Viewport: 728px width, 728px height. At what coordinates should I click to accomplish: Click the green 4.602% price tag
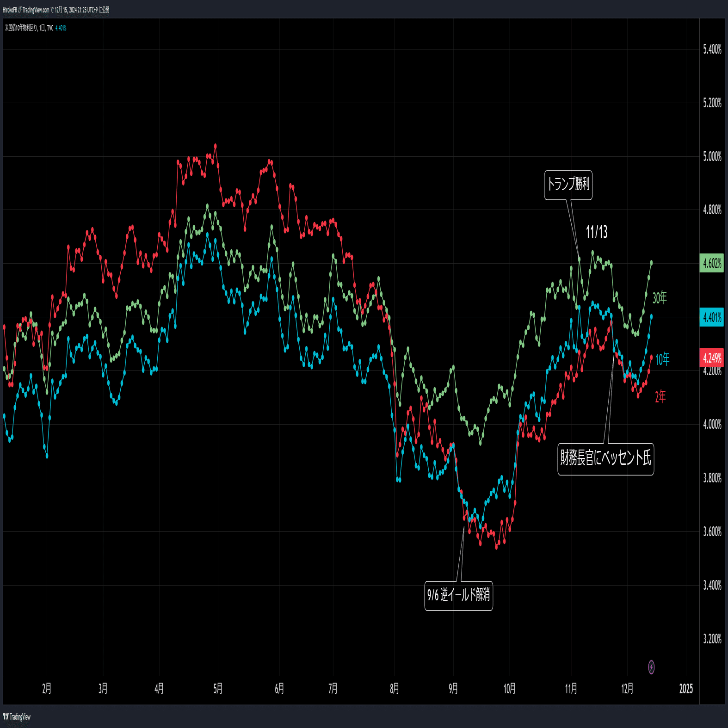(712, 263)
